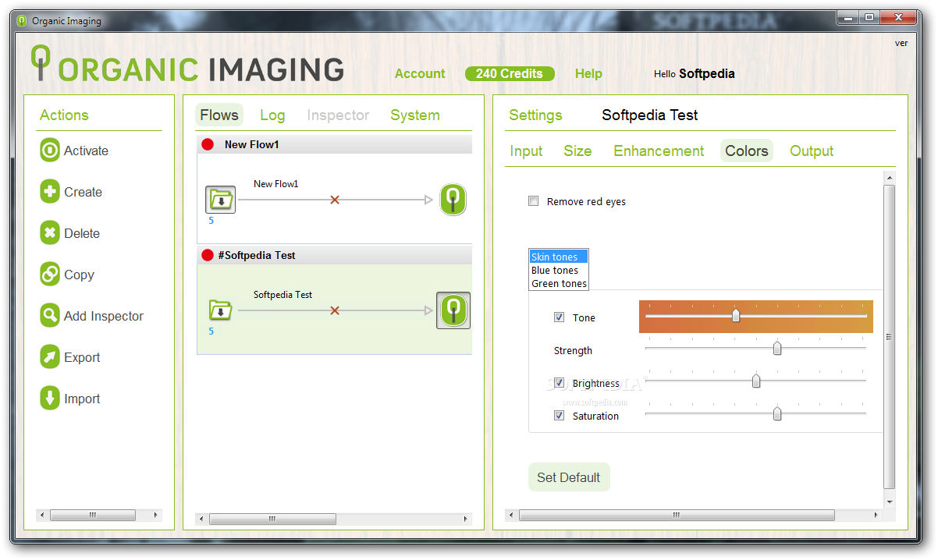Select the #Softpedia Test header row
938x560 pixels.
coord(334,255)
